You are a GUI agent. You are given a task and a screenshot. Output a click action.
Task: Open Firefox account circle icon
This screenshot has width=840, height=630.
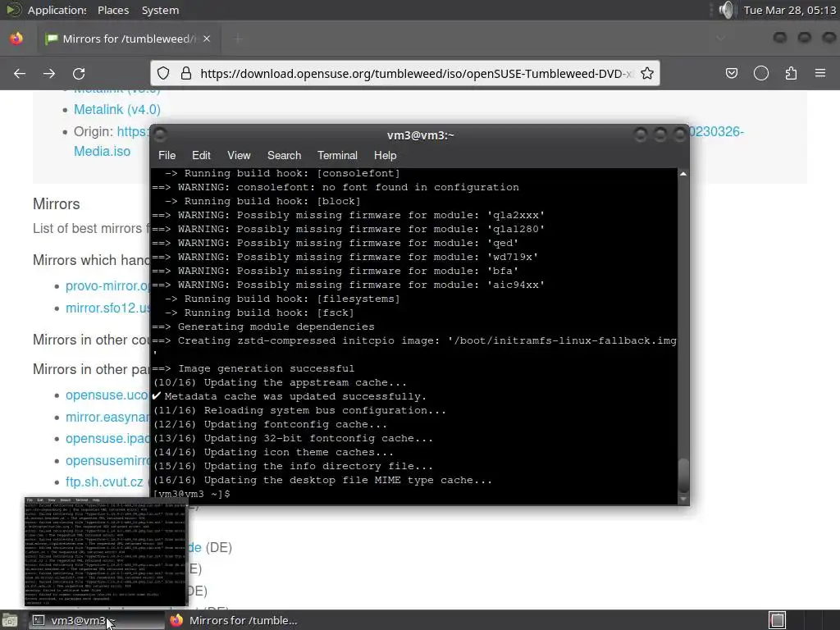click(761, 73)
